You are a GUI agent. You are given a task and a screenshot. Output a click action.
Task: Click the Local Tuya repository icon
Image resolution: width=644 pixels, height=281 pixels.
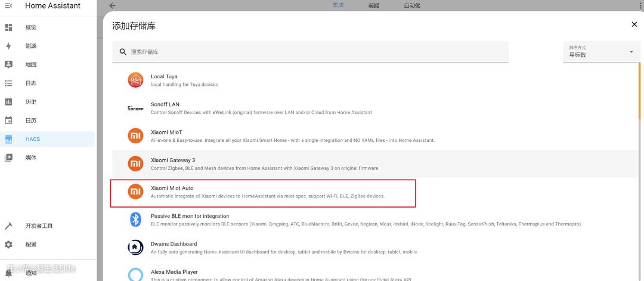coord(135,80)
